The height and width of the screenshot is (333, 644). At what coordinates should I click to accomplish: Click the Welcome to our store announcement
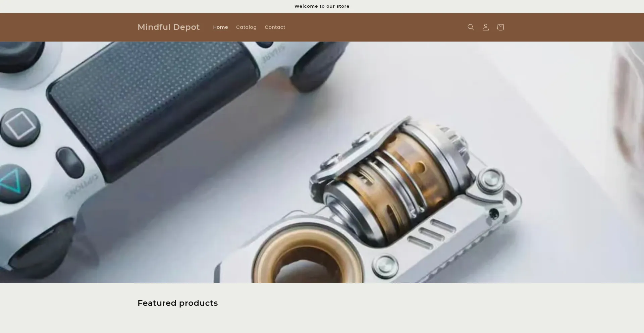(322, 6)
